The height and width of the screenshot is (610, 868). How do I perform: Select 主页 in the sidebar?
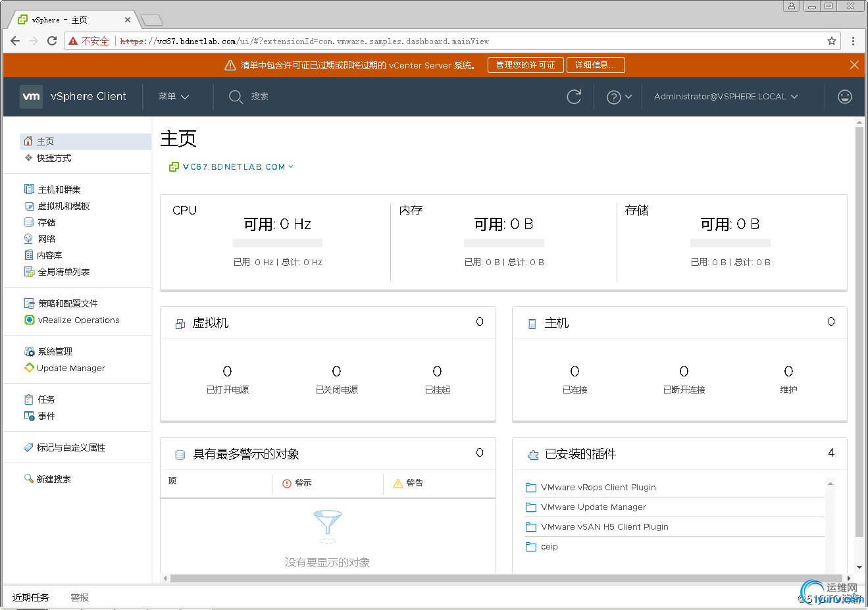point(86,141)
